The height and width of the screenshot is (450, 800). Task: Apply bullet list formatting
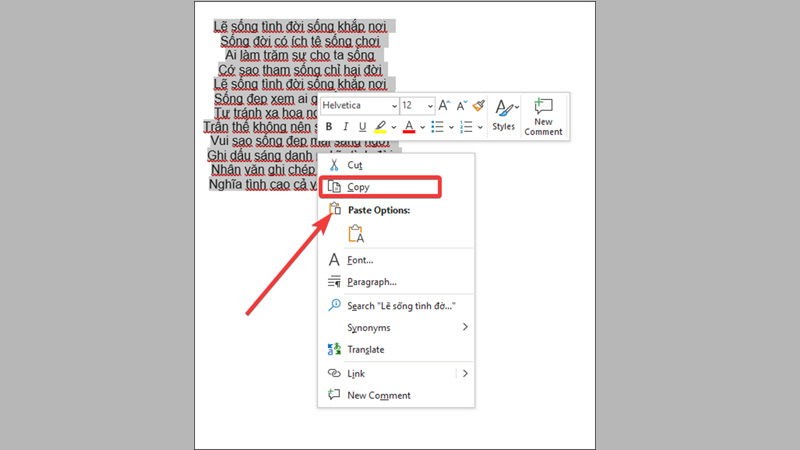(x=437, y=126)
